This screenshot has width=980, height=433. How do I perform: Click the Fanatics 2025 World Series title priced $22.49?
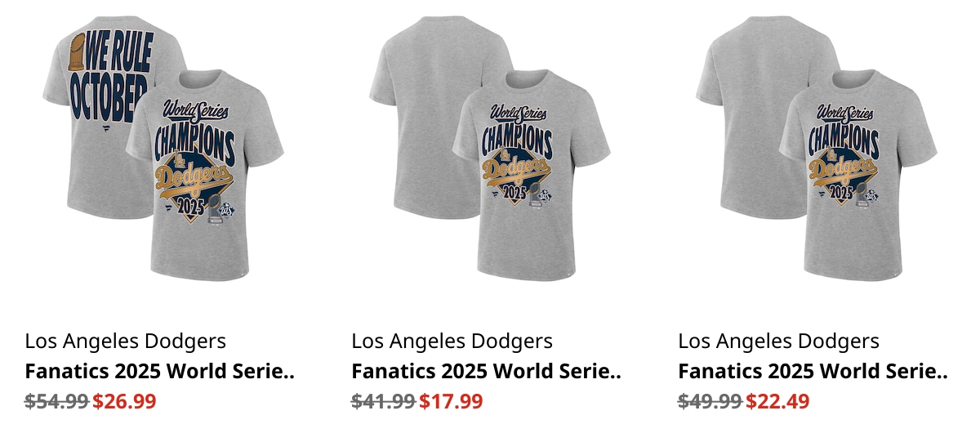[x=813, y=372]
